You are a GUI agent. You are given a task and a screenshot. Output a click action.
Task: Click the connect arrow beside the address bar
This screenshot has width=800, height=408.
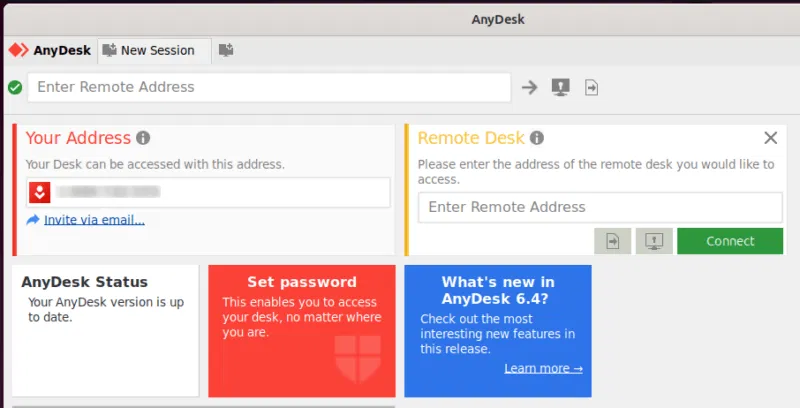(x=529, y=87)
